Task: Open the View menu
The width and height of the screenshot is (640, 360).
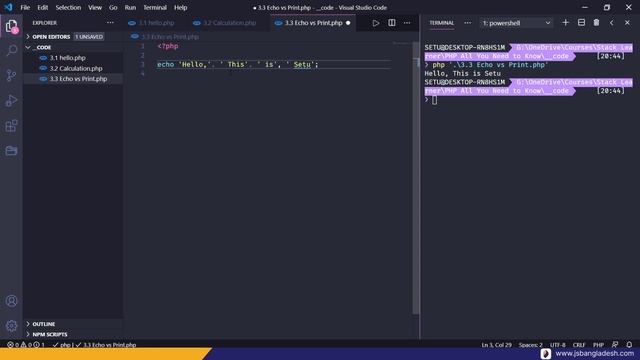Action: 95,7
